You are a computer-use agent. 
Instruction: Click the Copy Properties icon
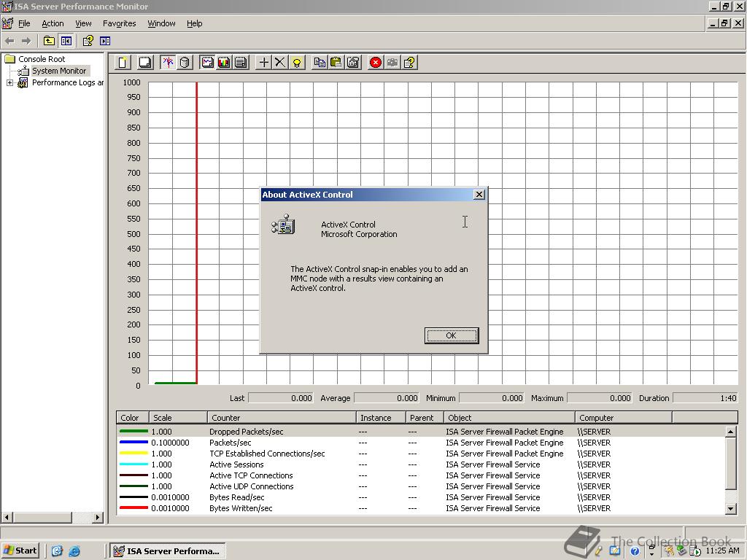coord(320,63)
